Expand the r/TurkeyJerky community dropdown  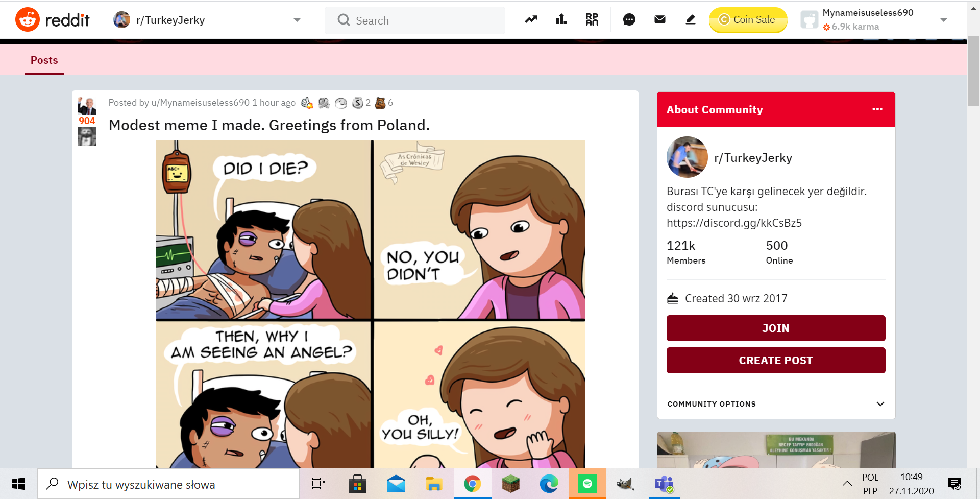coord(297,20)
